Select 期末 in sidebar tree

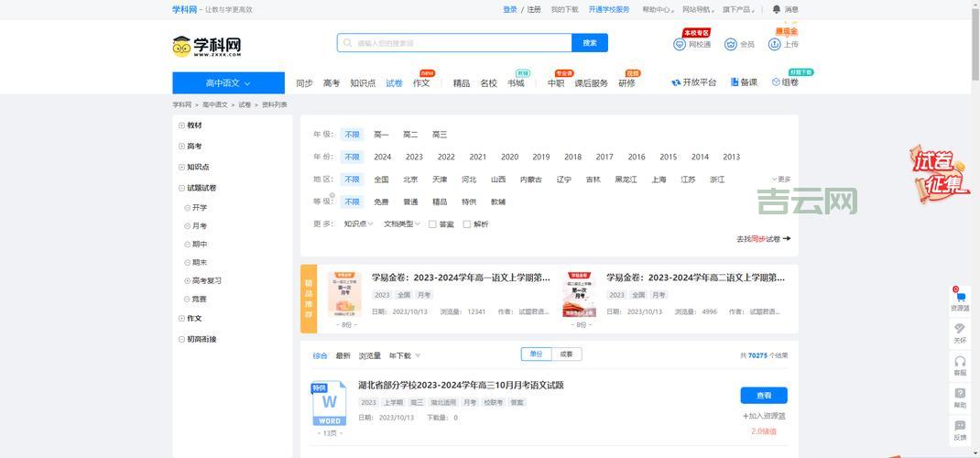pos(200,262)
